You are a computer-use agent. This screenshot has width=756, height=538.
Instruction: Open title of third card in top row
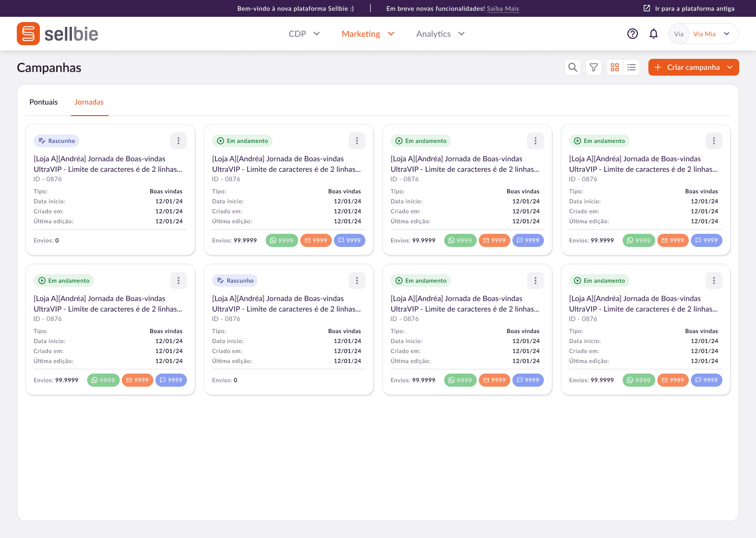click(x=465, y=164)
